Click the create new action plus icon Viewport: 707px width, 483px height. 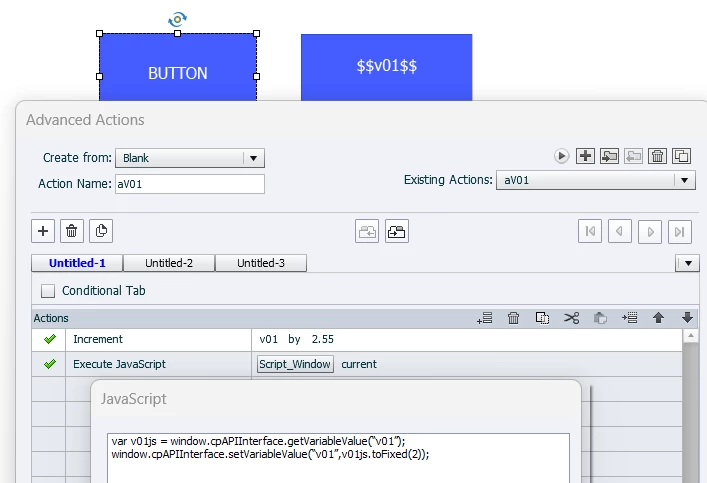[585, 156]
